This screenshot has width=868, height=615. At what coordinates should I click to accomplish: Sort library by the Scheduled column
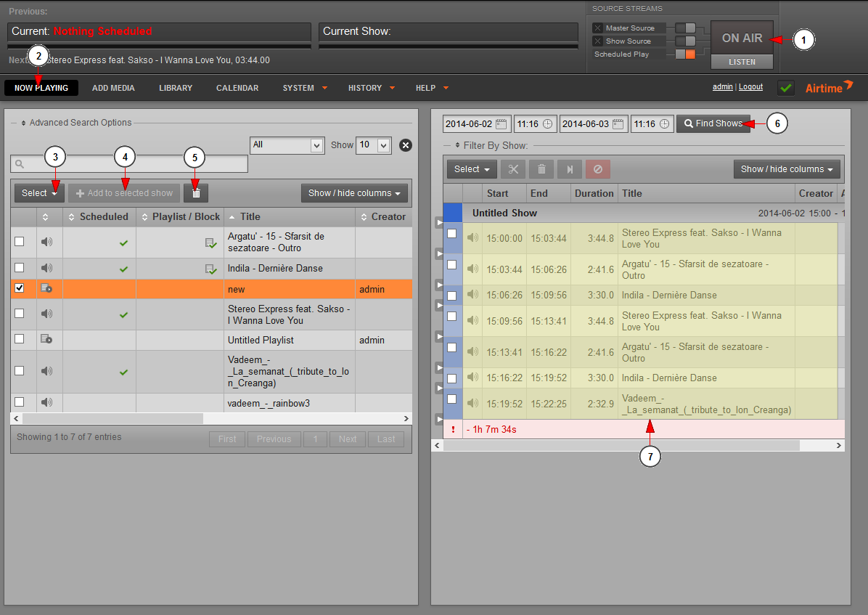pyautogui.click(x=99, y=216)
